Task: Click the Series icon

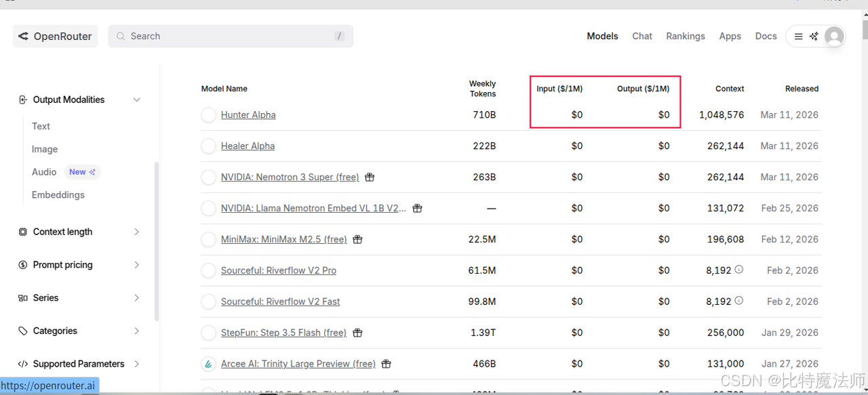Action: [23, 298]
